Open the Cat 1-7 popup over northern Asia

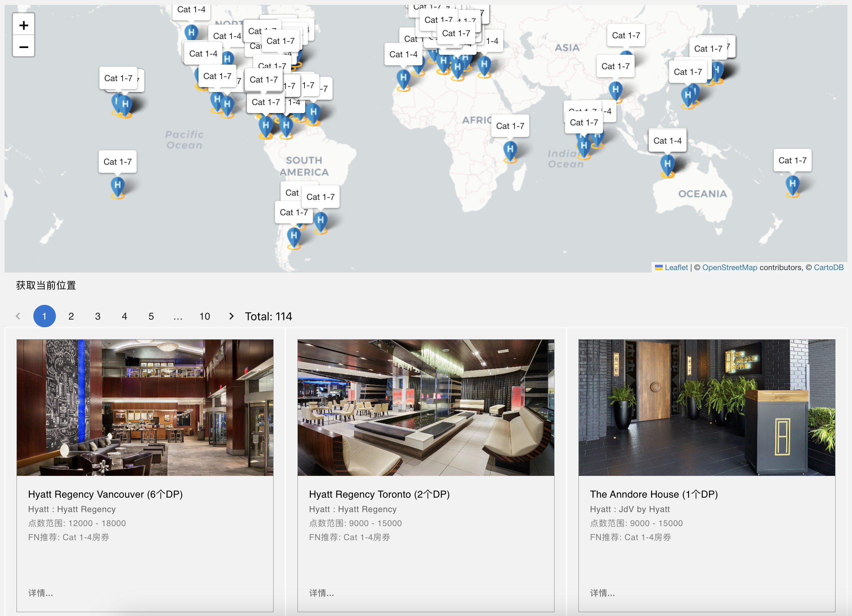(x=626, y=35)
